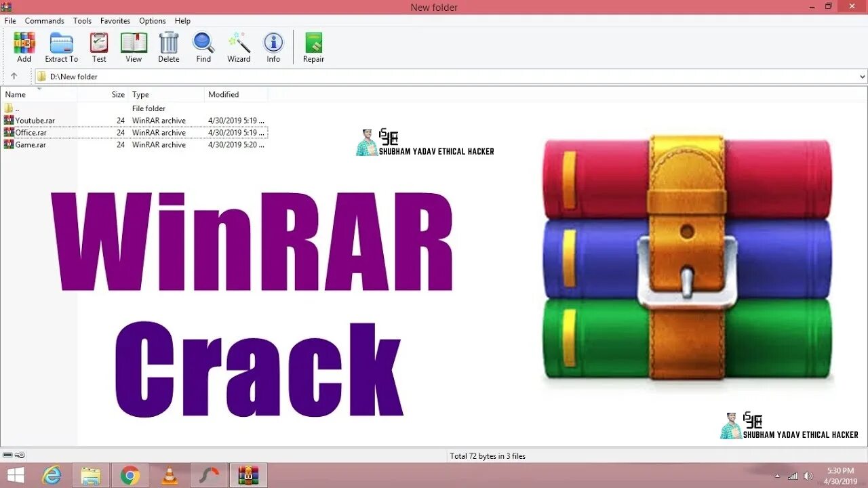
Task: Show archive Info icon
Action: (273, 43)
